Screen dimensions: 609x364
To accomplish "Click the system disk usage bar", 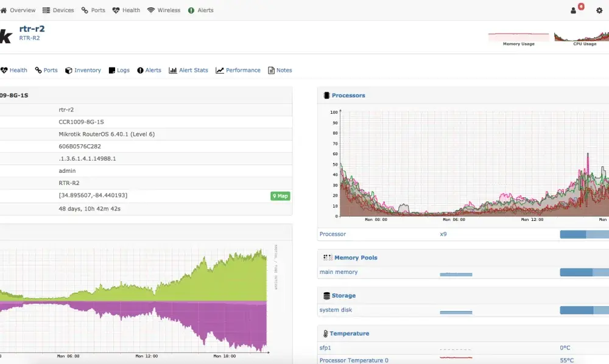I will tap(585, 310).
